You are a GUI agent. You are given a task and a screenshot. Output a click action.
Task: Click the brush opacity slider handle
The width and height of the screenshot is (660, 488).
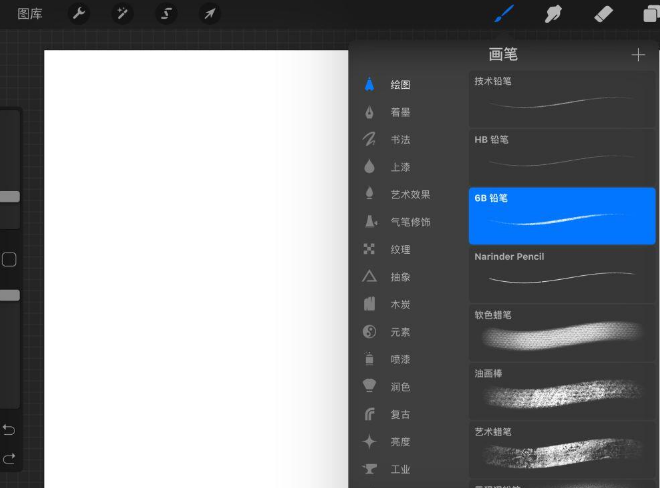tap(10, 295)
